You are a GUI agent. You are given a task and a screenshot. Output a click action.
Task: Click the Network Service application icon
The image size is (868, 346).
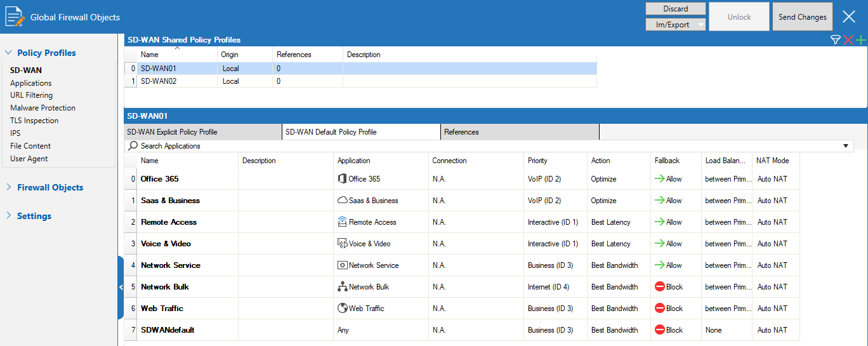click(343, 265)
